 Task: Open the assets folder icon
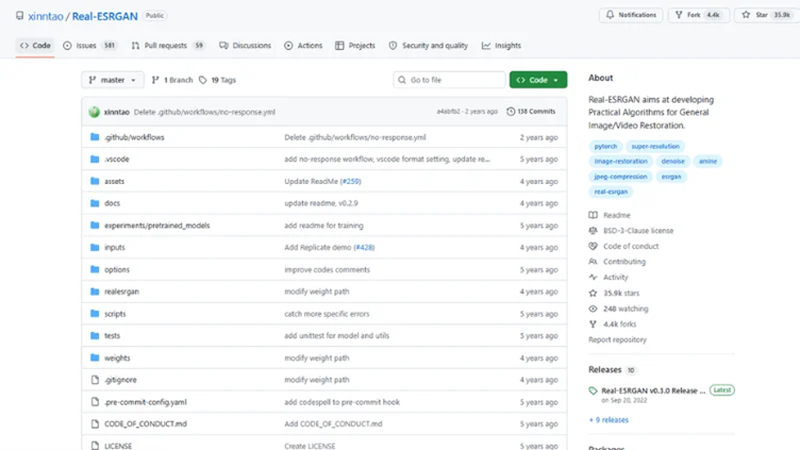click(x=94, y=181)
